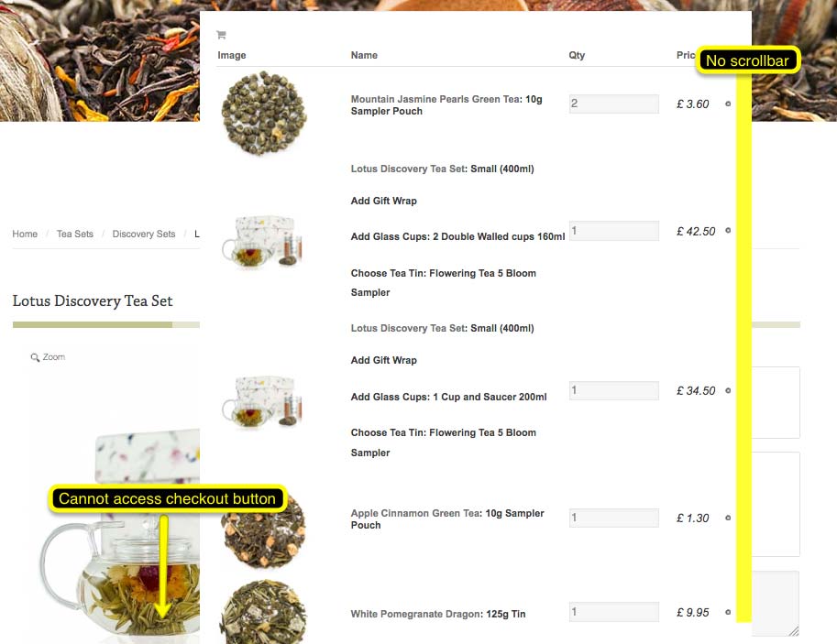Click first Lotus Discovery Tea Set thumbnail
The height and width of the screenshot is (644, 837).
[262, 241]
